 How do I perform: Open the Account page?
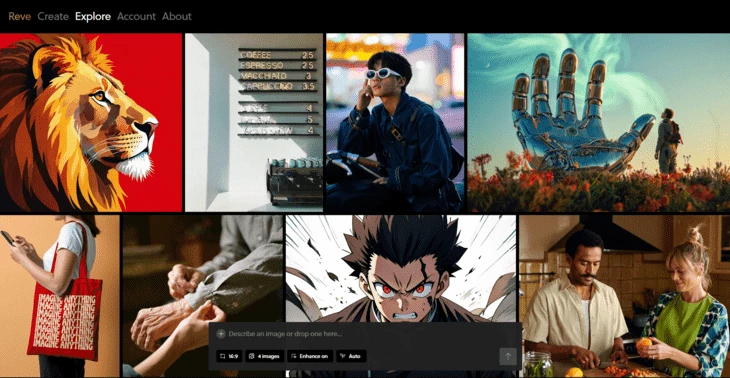(x=136, y=16)
